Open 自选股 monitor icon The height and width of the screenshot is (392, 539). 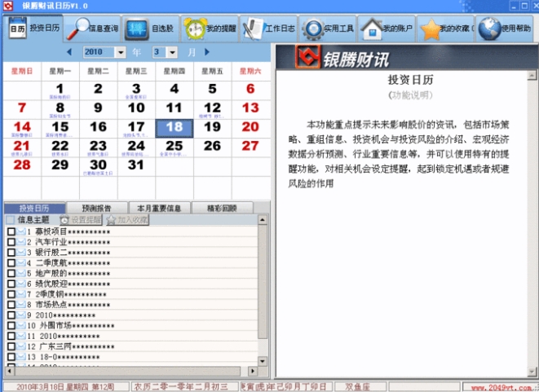pyautogui.click(x=137, y=29)
